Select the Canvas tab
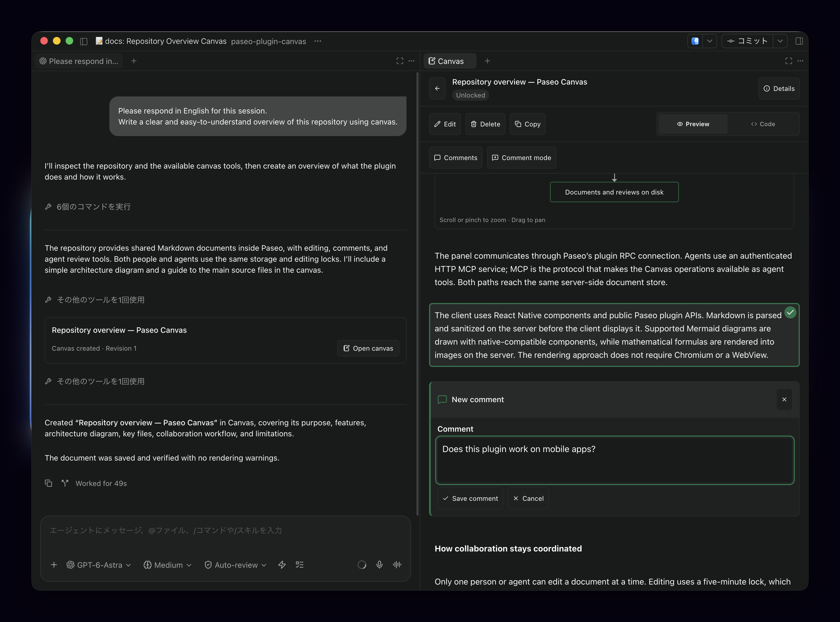Image resolution: width=840 pixels, height=622 pixels. [450, 61]
